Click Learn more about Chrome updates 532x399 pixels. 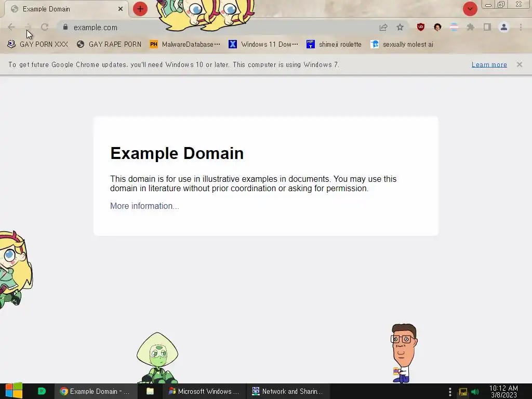[489, 64]
